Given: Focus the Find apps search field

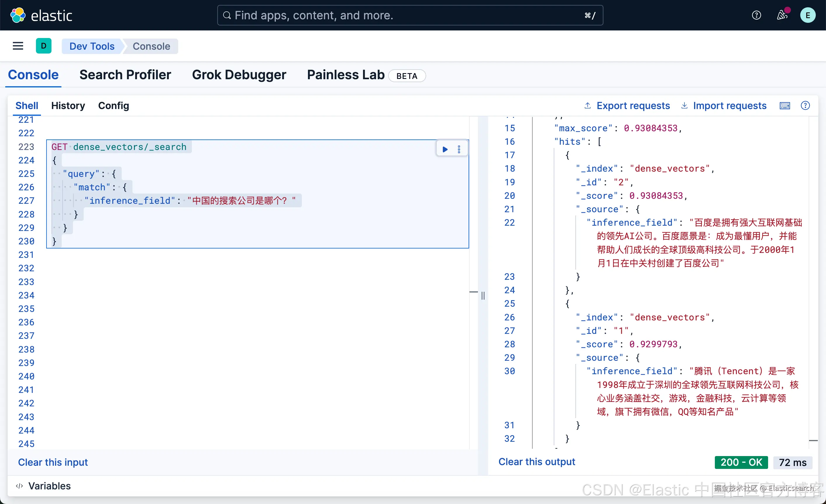Looking at the screenshot, I should (x=410, y=15).
